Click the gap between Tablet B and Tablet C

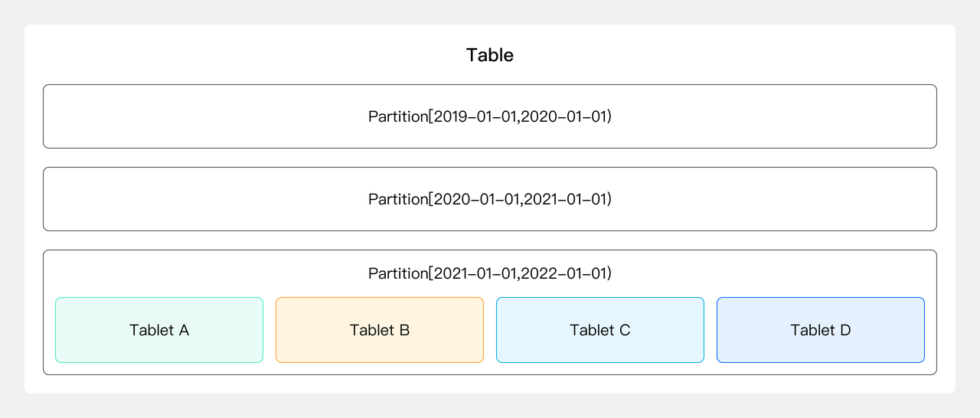(x=490, y=330)
